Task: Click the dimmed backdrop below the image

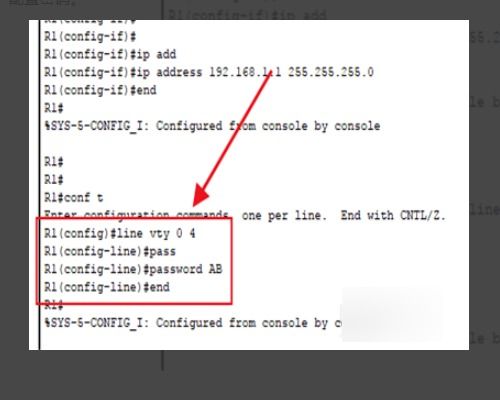Action: [250, 375]
